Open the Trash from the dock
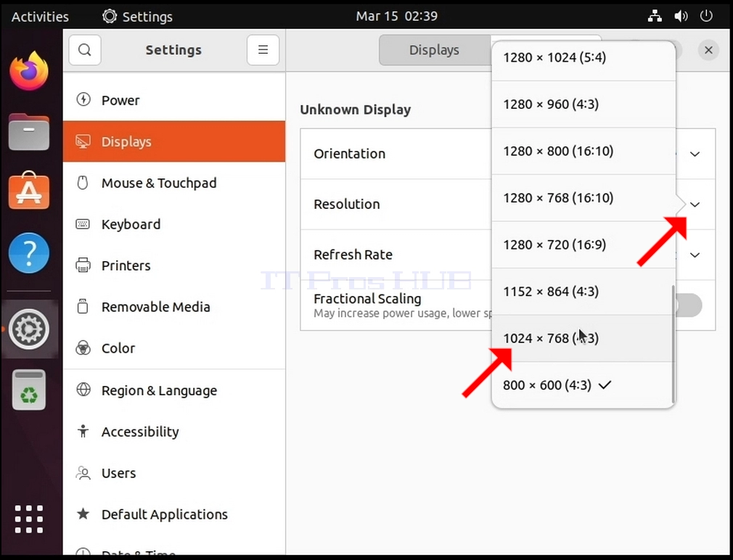 tap(29, 390)
